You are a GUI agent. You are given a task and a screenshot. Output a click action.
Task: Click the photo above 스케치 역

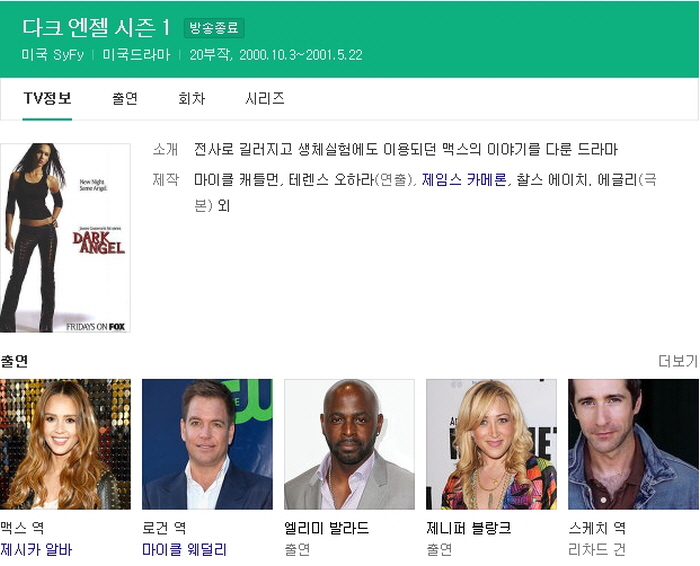click(x=633, y=444)
